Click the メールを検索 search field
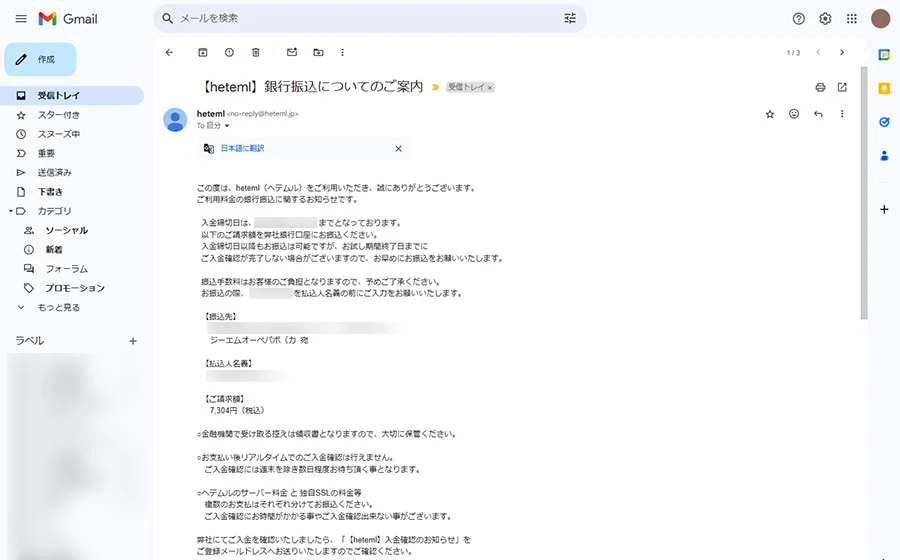 click(360, 18)
